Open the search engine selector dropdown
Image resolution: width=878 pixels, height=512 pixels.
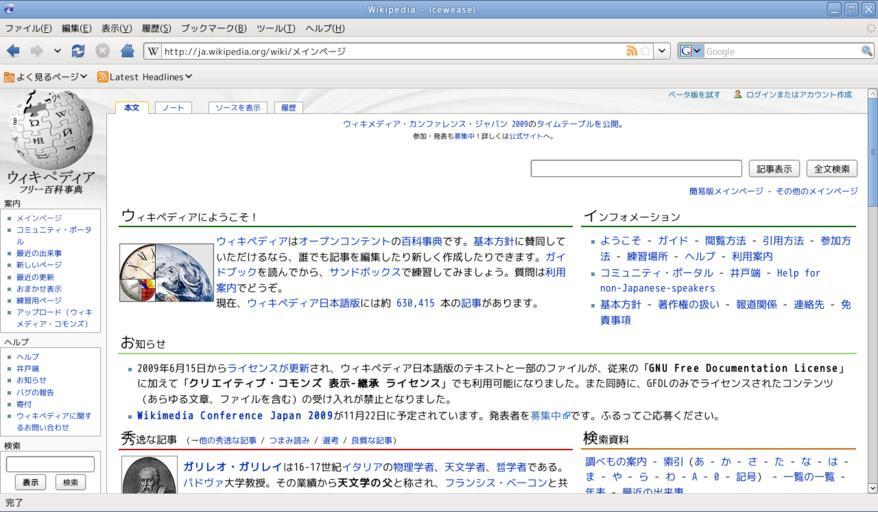pyautogui.click(x=691, y=51)
